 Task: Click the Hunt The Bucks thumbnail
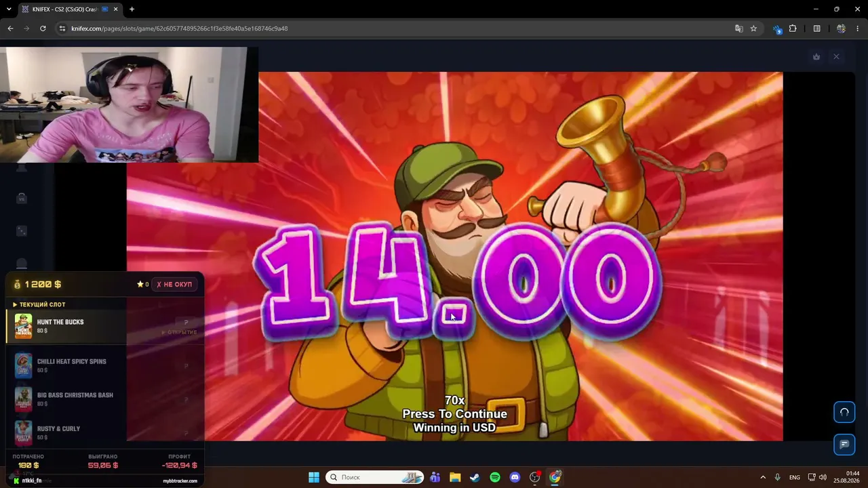coord(24,327)
